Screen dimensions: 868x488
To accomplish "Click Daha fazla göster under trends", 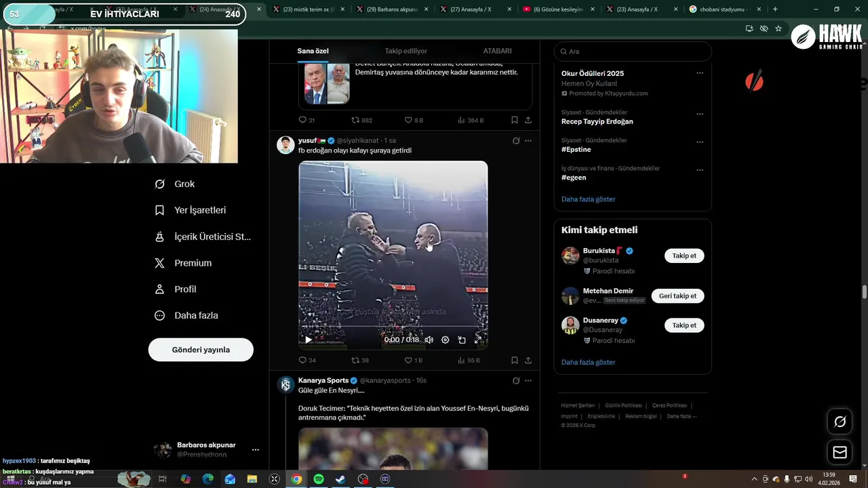I will (588, 199).
